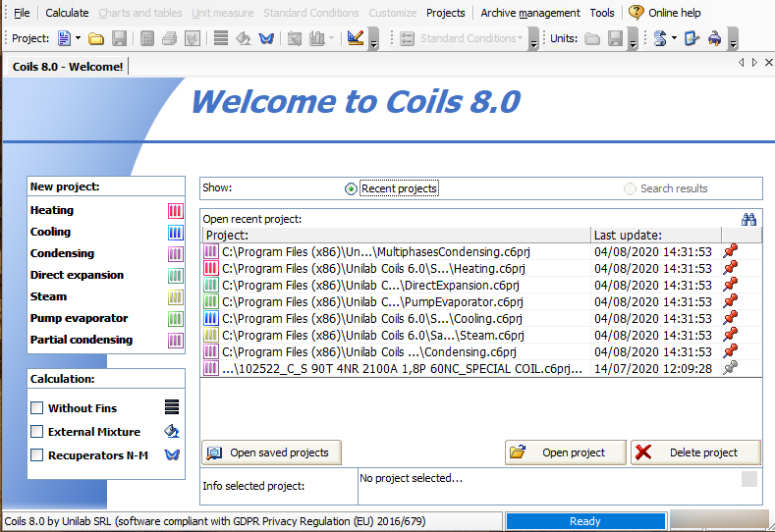Click the Pump evaporator coil icon
The image size is (775, 532).
(176, 319)
